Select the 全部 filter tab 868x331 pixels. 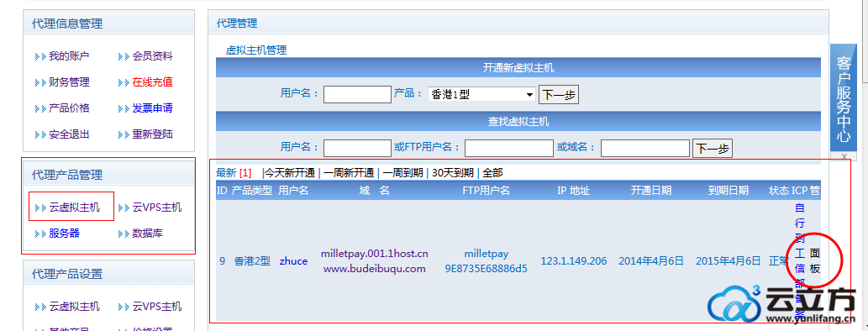[x=492, y=173]
